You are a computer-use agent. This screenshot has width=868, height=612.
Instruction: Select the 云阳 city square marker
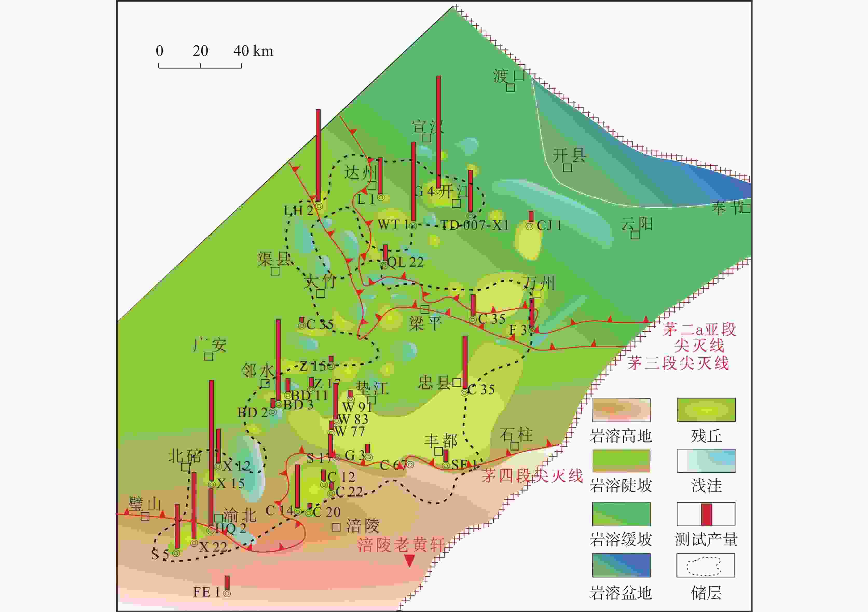pyautogui.click(x=635, y=235)
